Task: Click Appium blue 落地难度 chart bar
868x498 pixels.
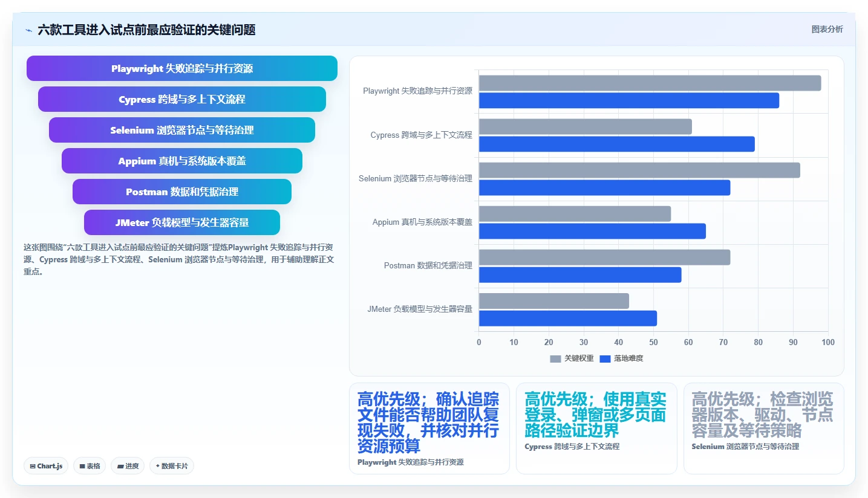Action: tap(592, 231)
